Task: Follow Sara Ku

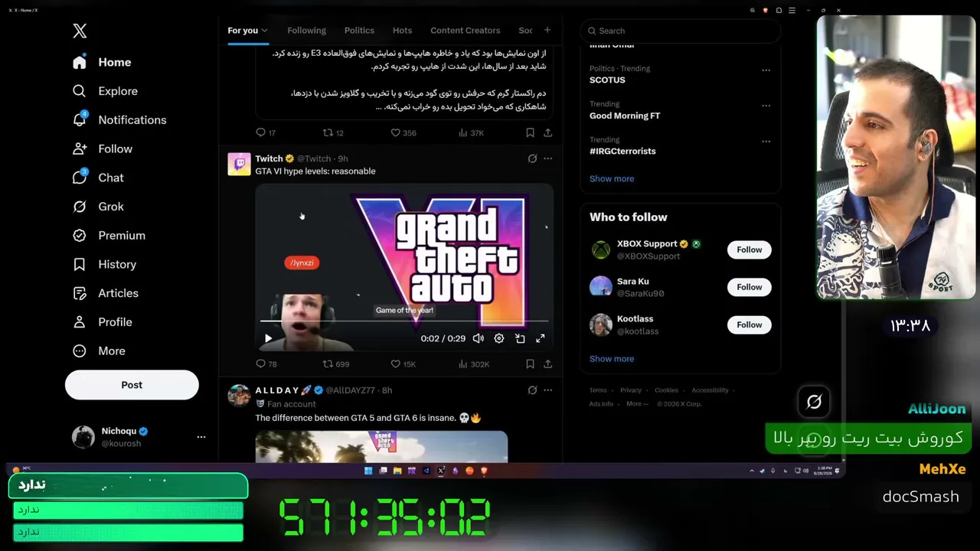Action: click(749, 287)
